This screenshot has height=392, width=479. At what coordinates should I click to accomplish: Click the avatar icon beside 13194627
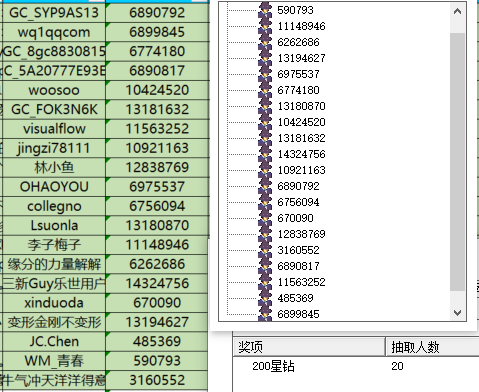click(265, 58)
